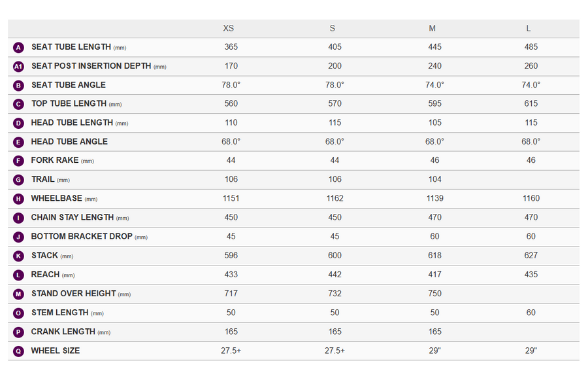Click the CHAIN STAY LENGTH row label
The width and height of the screenshot is (588, 376).
[73, 217]
